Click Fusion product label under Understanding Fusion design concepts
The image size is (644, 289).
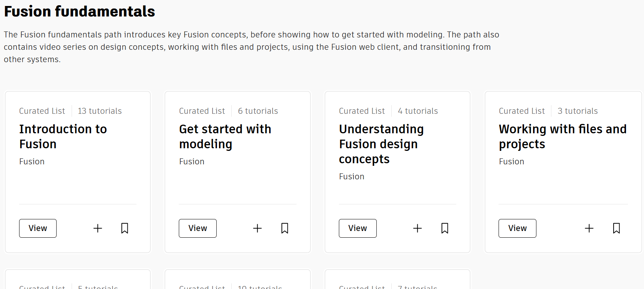pyautogui.click(x=352, y=177)
